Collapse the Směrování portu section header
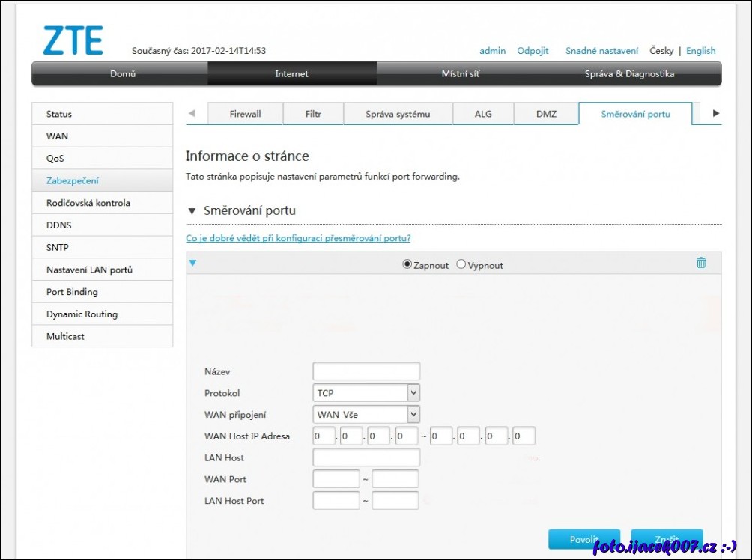Screen dimensions: 752x560 tap(192, 211)
